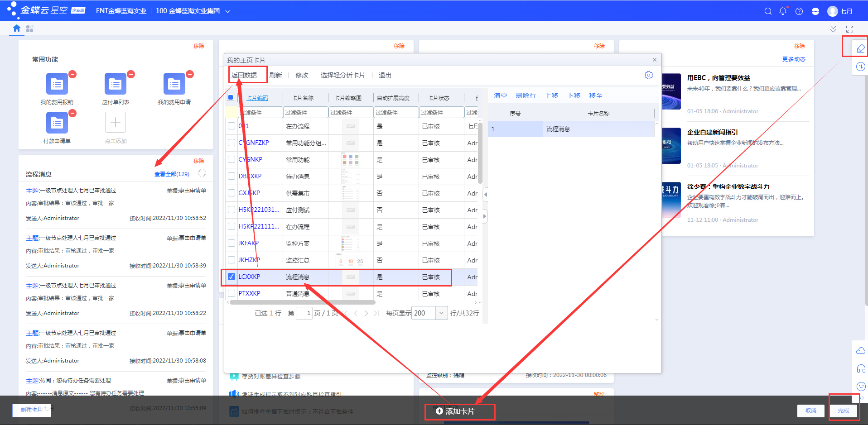The image size is (868, 425).
Task: Check the row 001 在办流程 checkbox
Action: (x=231, y=126)
